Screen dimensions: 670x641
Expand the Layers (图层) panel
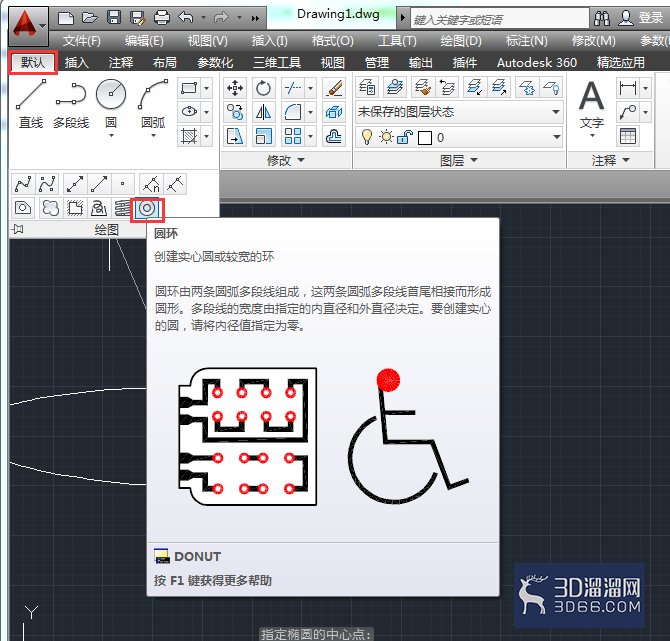[x=459, y=160]
